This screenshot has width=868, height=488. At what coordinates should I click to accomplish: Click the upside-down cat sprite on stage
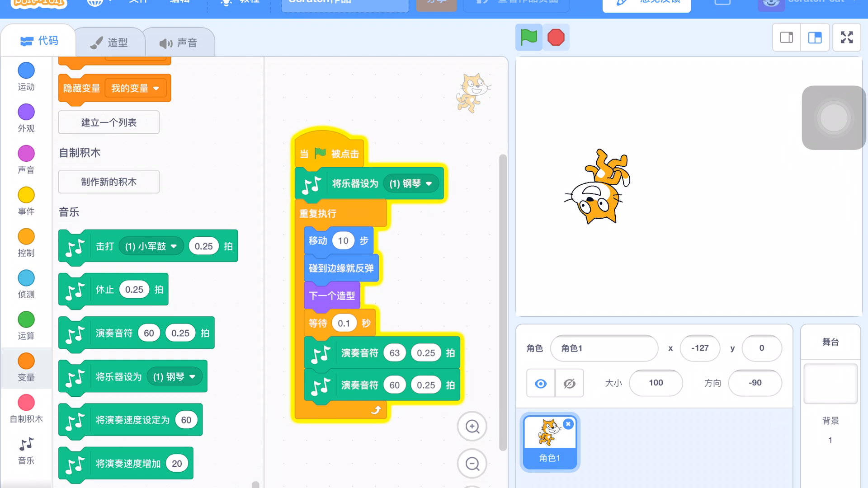598,187
